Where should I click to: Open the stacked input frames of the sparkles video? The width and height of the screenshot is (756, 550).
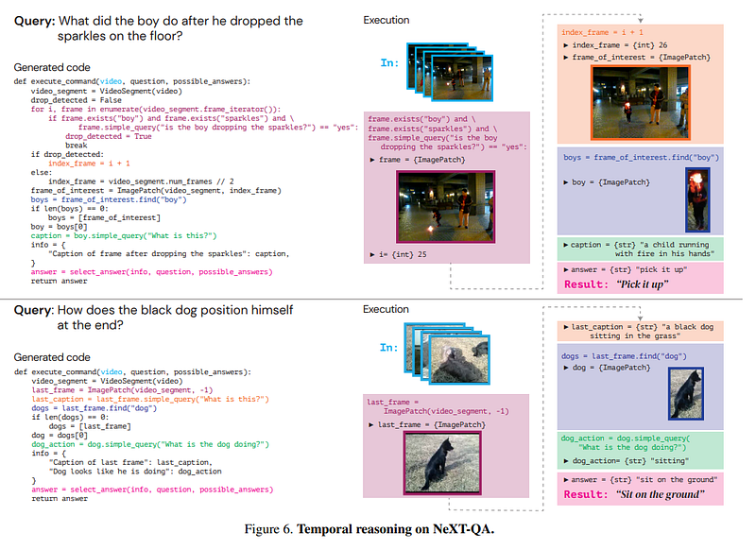[450, 73]
